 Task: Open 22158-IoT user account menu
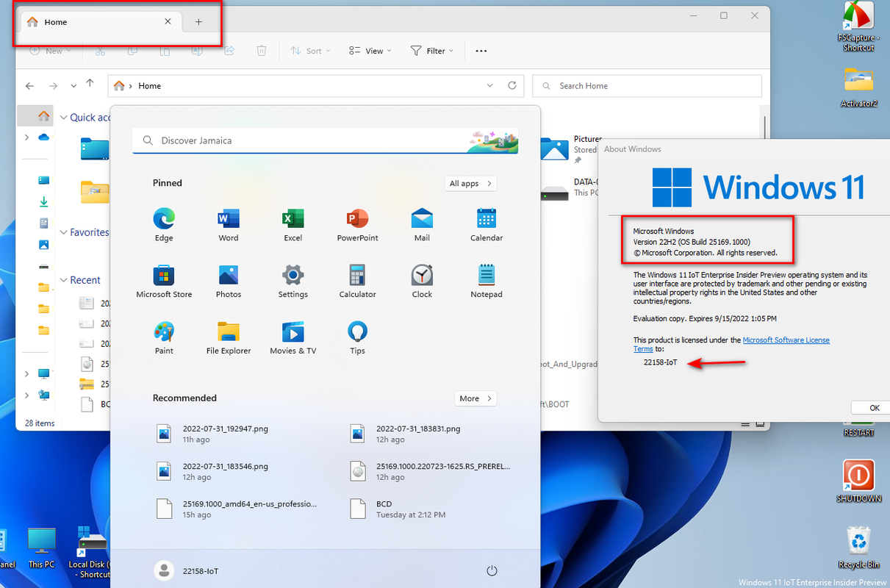[187, 571]
